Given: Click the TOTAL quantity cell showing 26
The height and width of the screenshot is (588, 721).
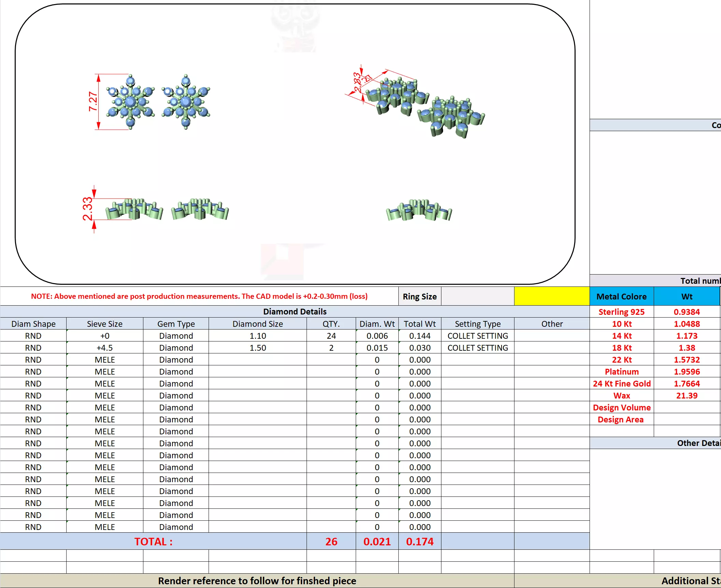Looking at the screenshot, I should (x=331, y=542).
